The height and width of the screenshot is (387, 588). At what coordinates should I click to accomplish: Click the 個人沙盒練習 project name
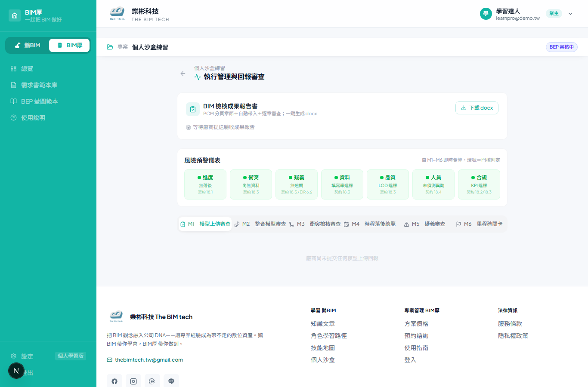(x=150, y=47)
